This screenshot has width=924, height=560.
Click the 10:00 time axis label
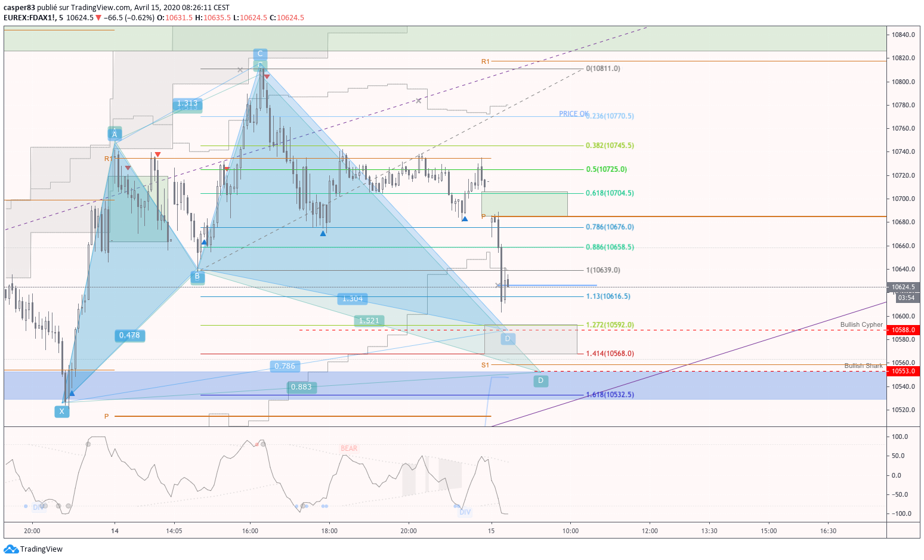coord(570,531)
